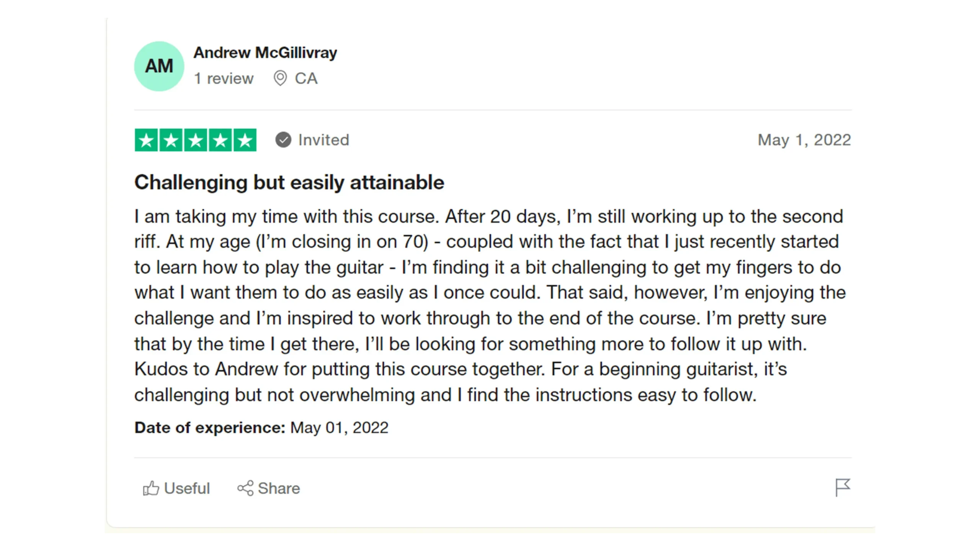Mark review as helpful via Useful label
980x551 pixels.
pos(187,488)
